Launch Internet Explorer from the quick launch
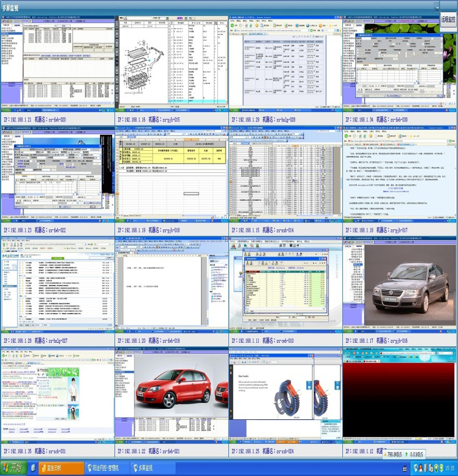This screenshot has width=458, height=476. tap(33, 468)
